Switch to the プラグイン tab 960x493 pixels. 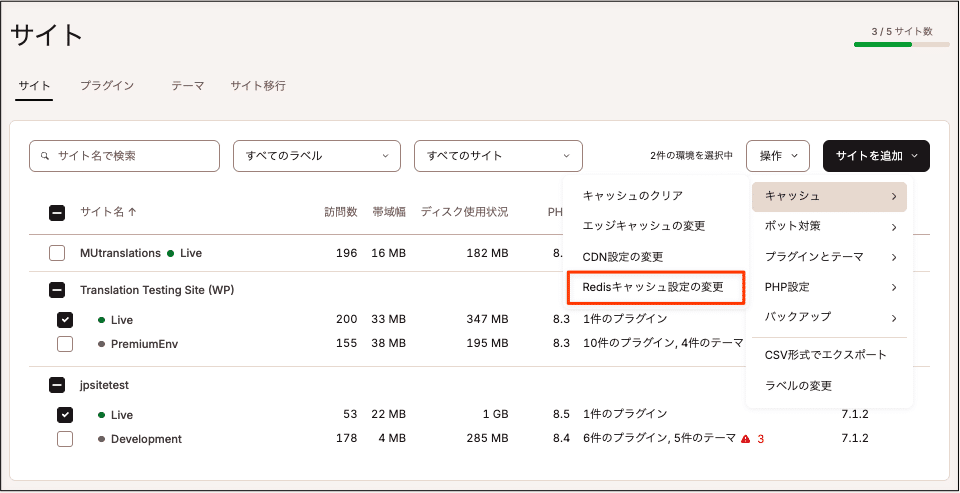pyautogui.click(x=107, y=86)
